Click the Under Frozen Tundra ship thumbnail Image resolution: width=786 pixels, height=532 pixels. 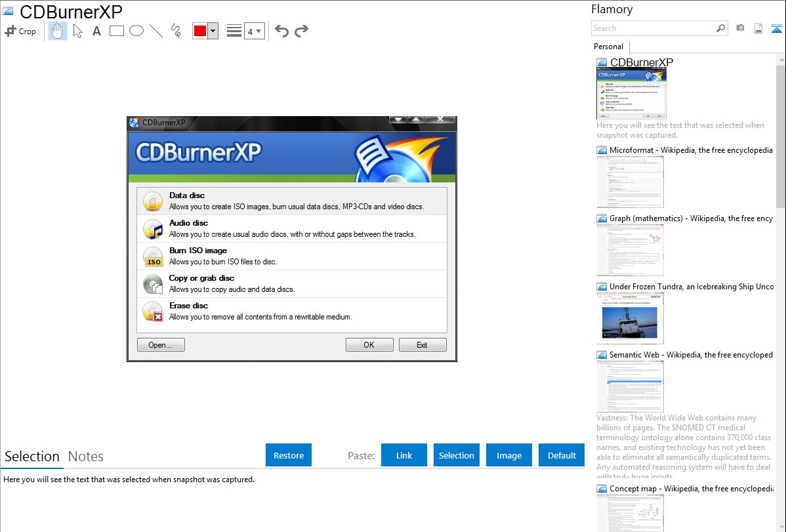click(x=630, y=318)
